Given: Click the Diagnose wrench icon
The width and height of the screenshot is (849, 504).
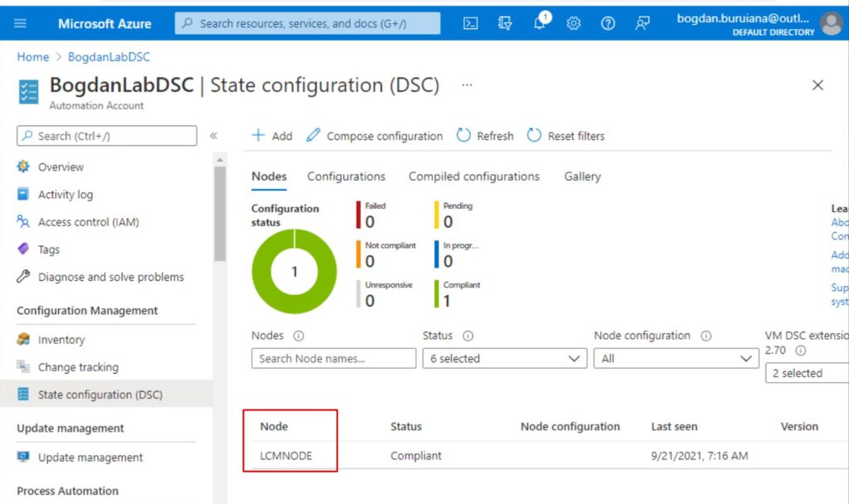Looking at the screenshot, I should point(23,277).
